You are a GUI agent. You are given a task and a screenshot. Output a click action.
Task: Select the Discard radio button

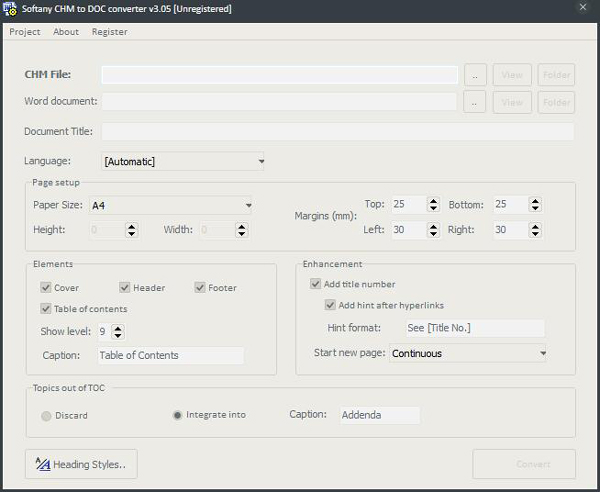(x=46, y=416)
